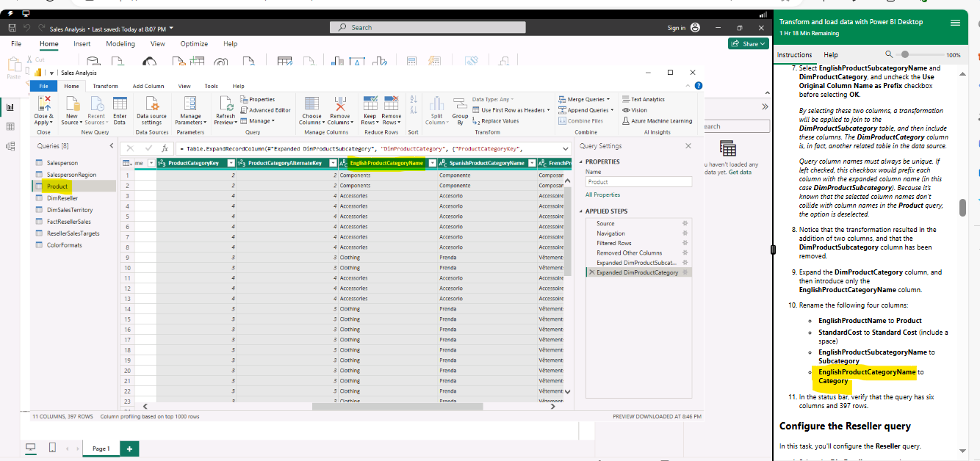This screenshot has height=461, width=980.
Task: Click the Share button
Action: [747, 44]
